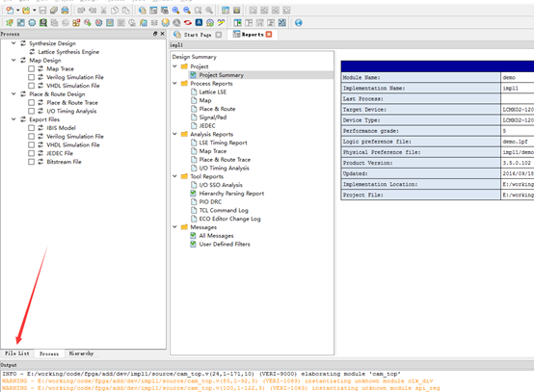Image resolution: width=534 pixels, height=392 pixels.
Task: Check the JEDEC File export option
Action: [x=32, y=153]
